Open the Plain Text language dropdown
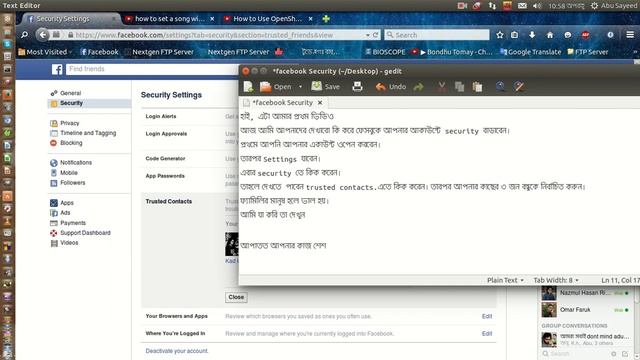This screenshot has width=640, height=360. (x=505, y=280)
